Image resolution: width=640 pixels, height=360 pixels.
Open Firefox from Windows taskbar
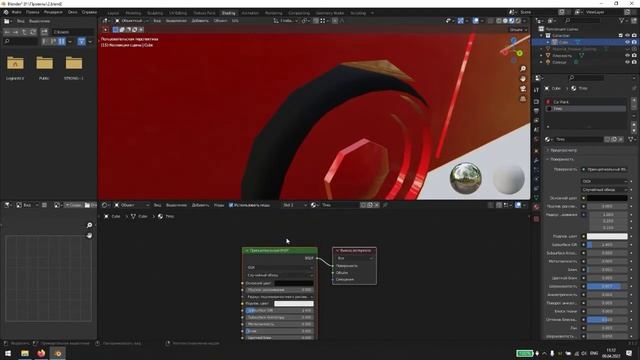(41, 353)
